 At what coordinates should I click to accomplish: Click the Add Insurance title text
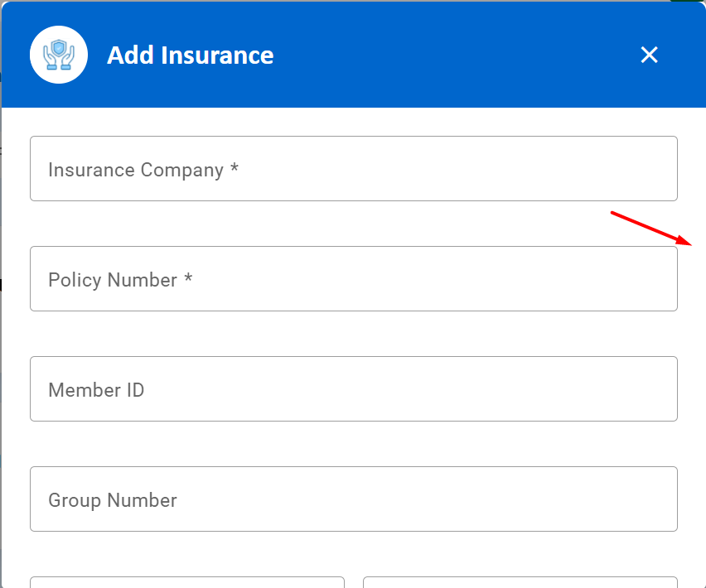190,55
